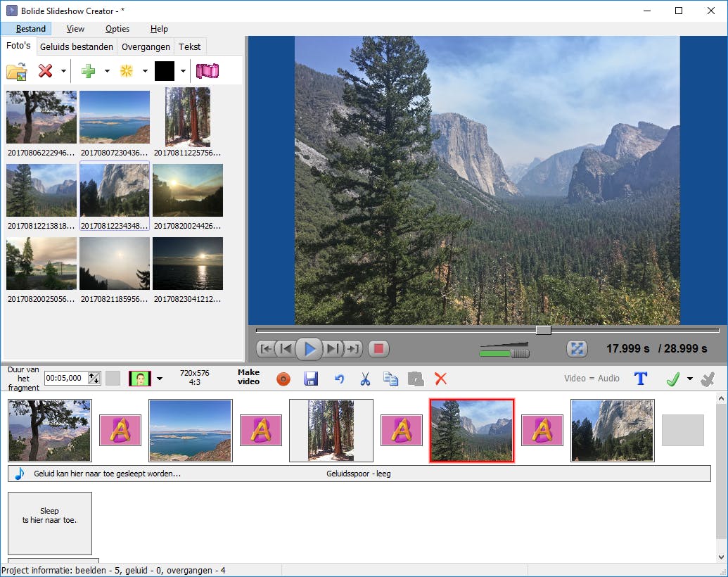
Task: Expand the green checkmark dropdown arrow
Action: click(x=690, y=379)
